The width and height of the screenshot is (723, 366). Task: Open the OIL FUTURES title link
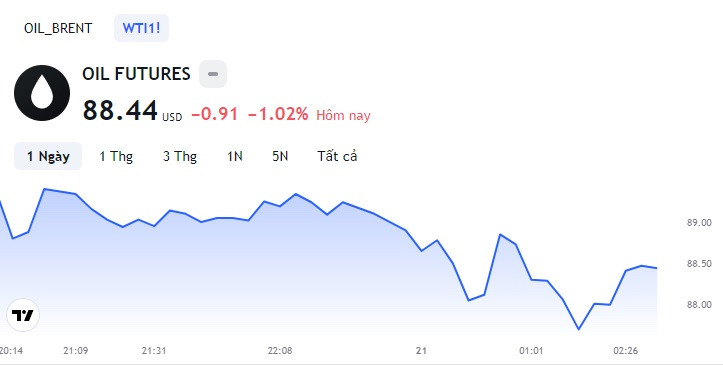[x=136, y=74]
